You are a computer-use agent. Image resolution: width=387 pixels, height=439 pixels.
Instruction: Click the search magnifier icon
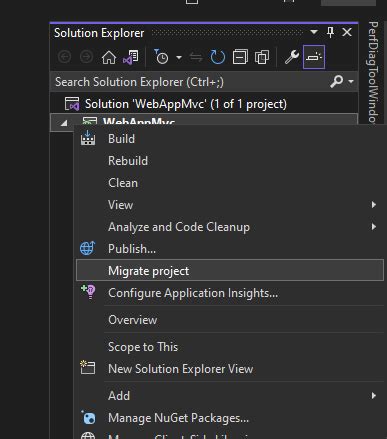point(336,81)
